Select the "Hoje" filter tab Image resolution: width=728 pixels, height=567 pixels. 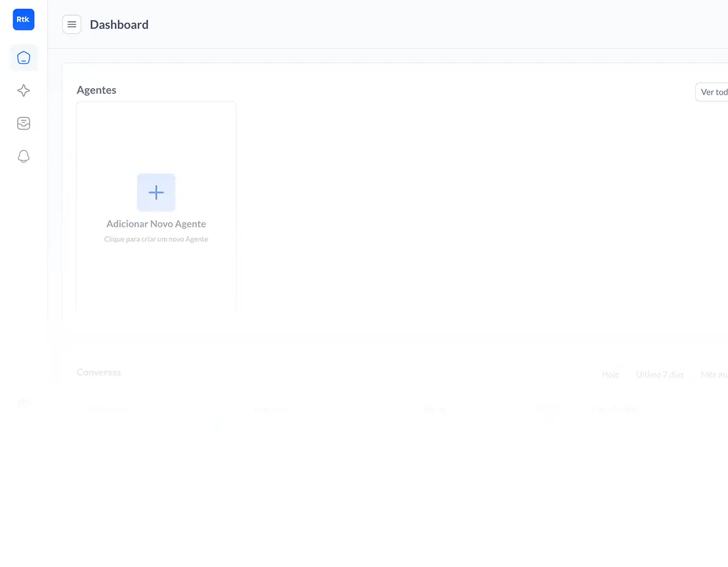point(610,374)
